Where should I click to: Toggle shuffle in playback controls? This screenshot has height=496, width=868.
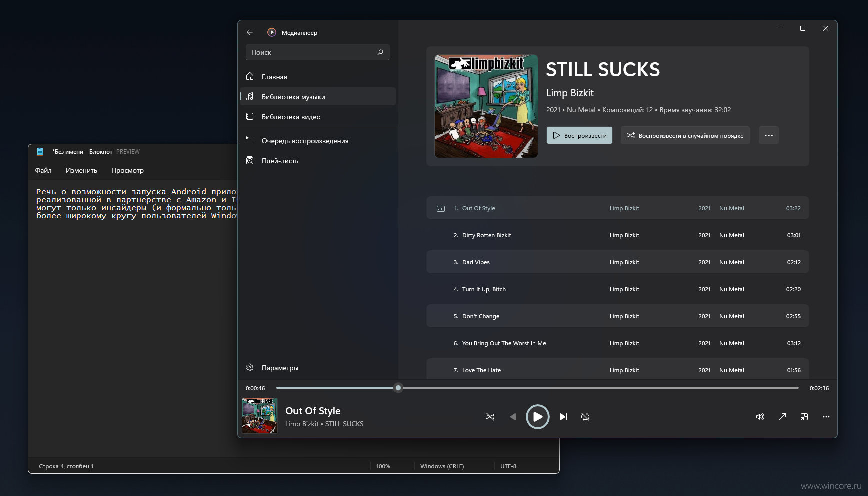pos(490,417)
